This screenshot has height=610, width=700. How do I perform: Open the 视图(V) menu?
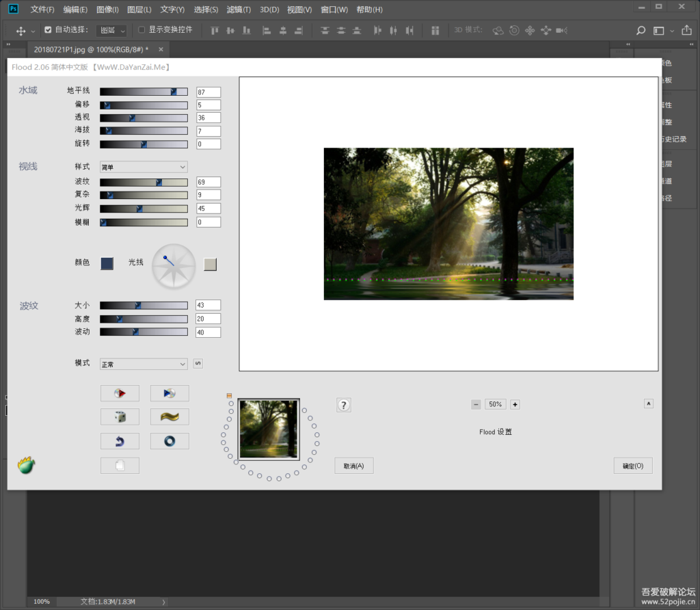pos(299,10)
